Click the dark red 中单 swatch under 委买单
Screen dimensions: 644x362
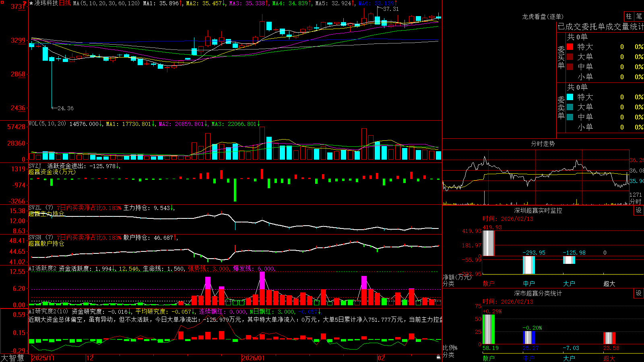[x=570, y=67]
